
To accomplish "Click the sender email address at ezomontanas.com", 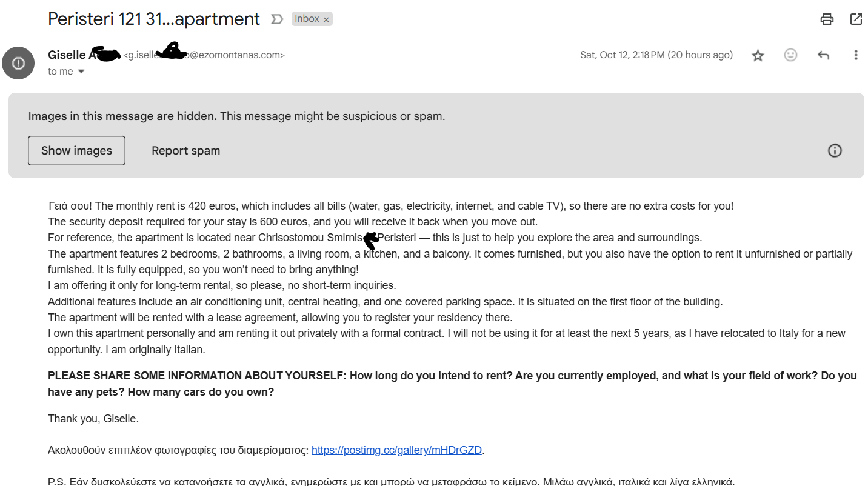I will tap(204, 55).
